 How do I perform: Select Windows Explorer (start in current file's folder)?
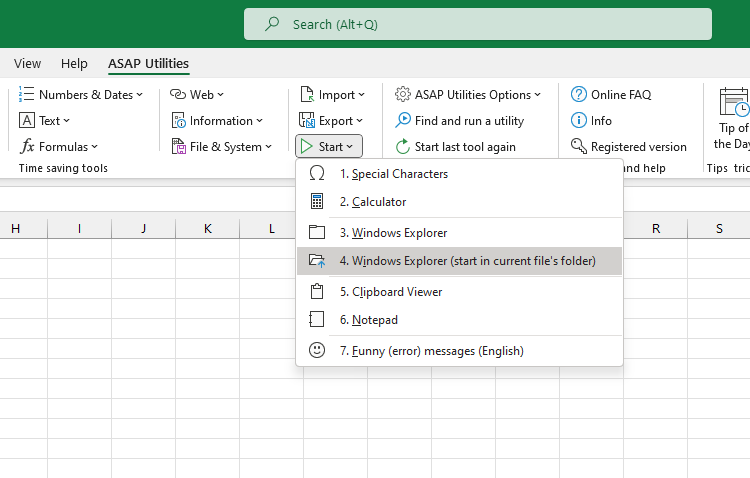(459, 261)
